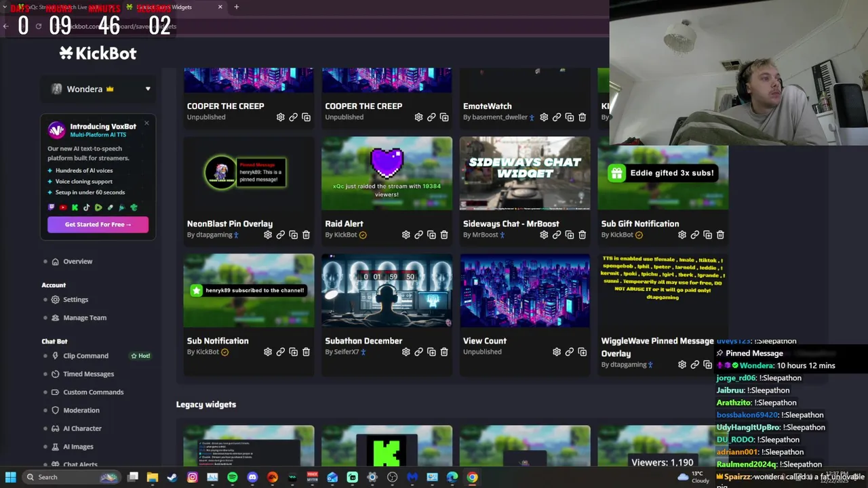Image resolution: width=868 pixels, height=488 pixels.
Task: Open AI Images page
Action: pyautogui.click(x=78, y=447)
